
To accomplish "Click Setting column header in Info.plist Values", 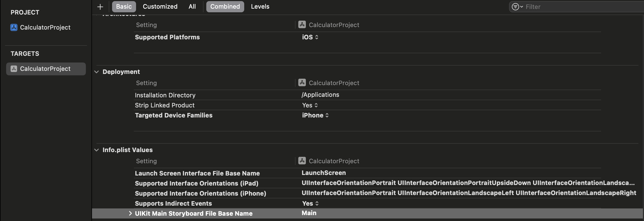I will [146, 161].
